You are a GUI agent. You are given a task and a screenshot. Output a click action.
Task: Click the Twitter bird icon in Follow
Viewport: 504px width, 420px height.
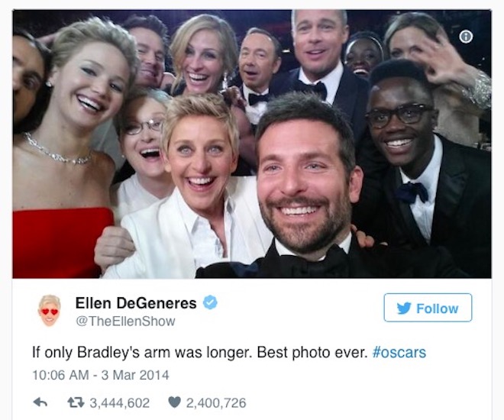pos(404,309)
